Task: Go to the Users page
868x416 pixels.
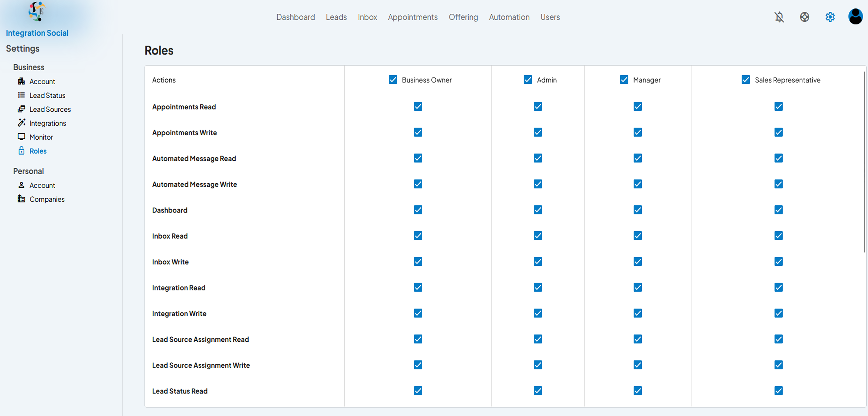Action: 550,17
